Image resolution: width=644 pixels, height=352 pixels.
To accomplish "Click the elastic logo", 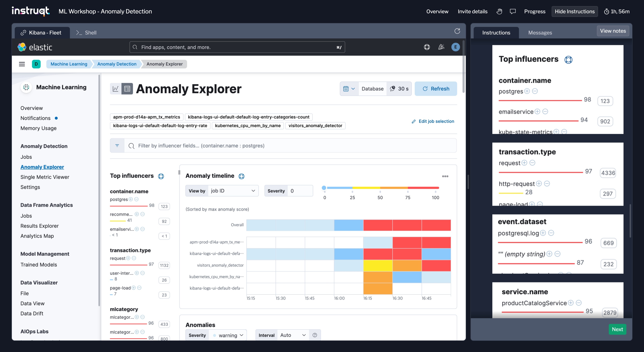I will click(35, 47).
